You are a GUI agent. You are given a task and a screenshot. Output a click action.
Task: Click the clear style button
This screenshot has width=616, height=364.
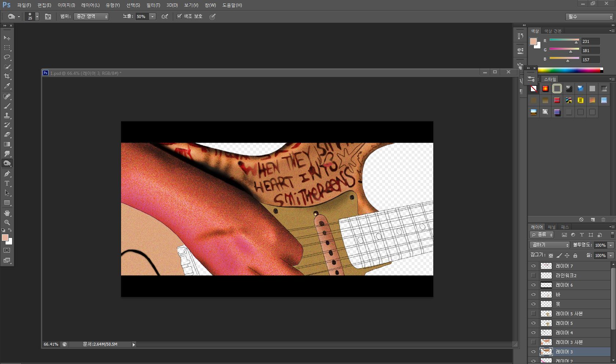(581, 220)
